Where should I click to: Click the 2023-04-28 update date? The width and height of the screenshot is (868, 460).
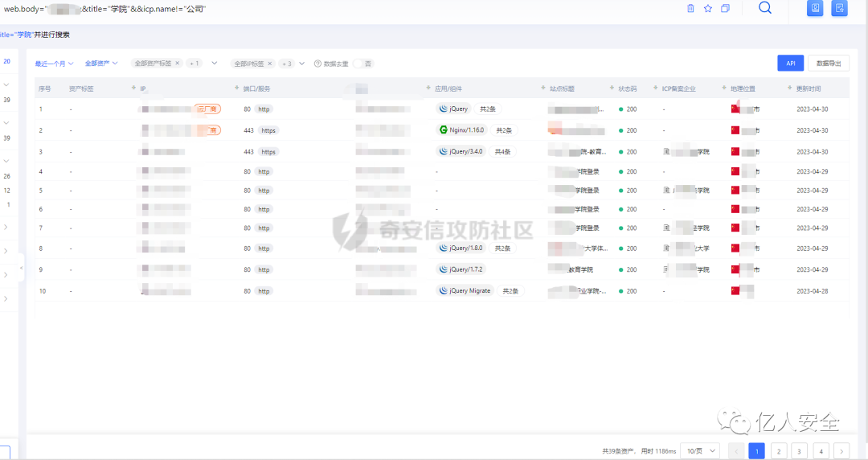(812, 291)
